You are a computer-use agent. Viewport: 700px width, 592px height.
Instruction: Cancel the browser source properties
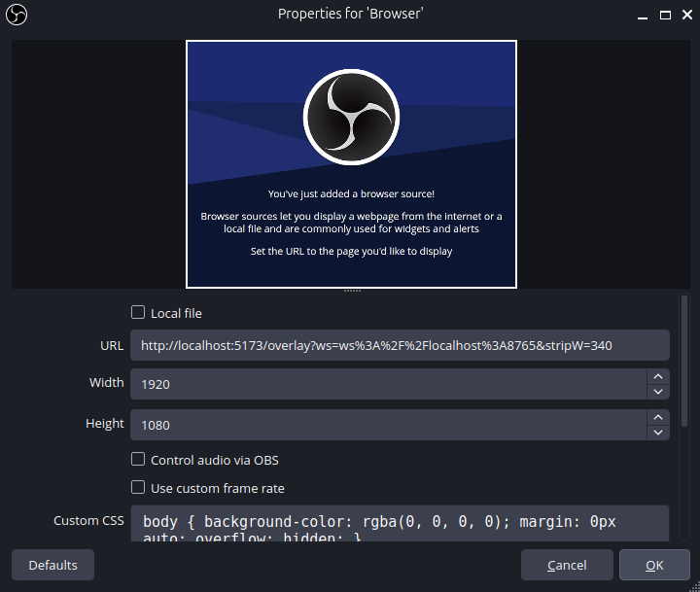tap(567, 565)
